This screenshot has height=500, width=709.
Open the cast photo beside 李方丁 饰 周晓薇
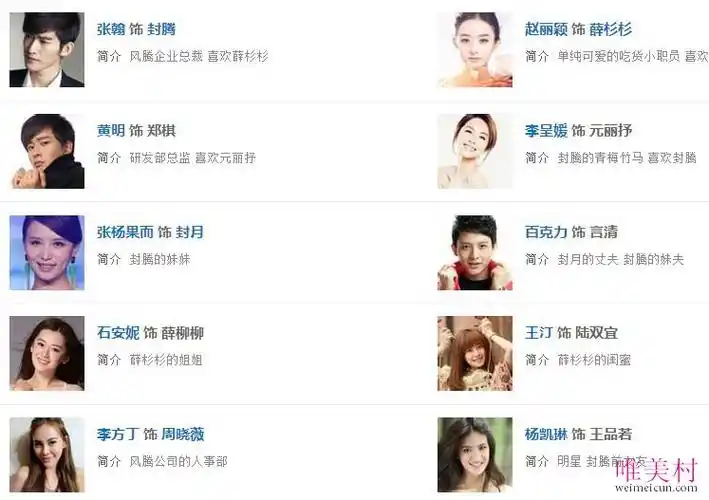point(47,455)
